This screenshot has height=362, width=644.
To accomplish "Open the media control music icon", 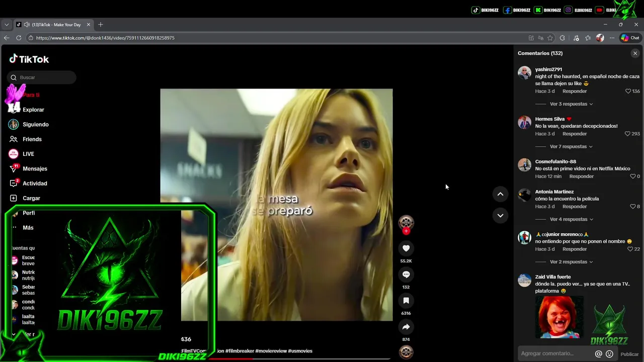I will point(576,38).
